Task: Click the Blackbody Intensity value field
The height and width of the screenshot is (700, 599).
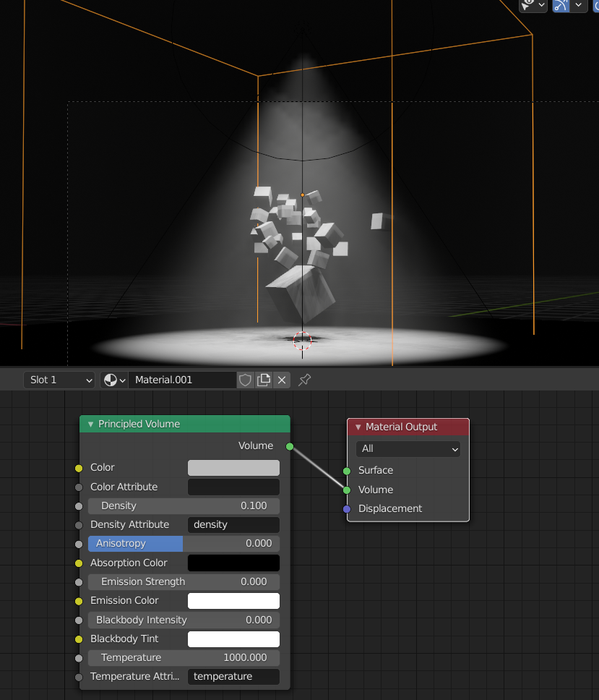Action: [184, 620]
